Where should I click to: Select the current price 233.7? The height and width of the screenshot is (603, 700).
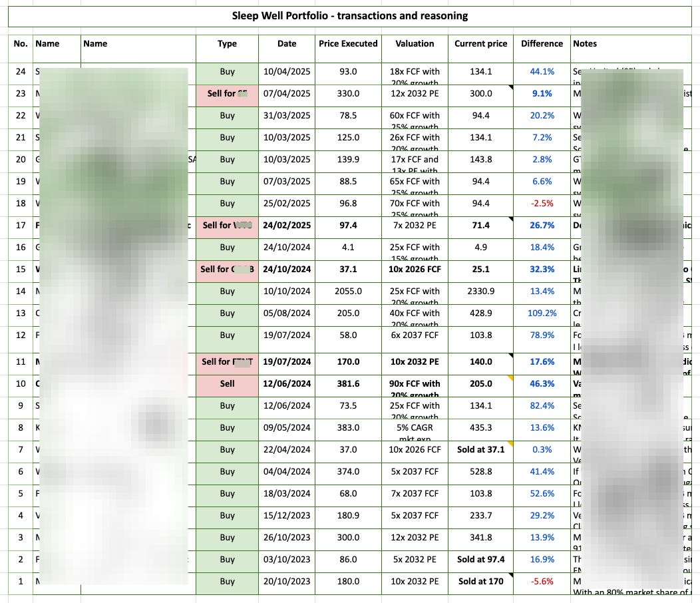[481, 517]
